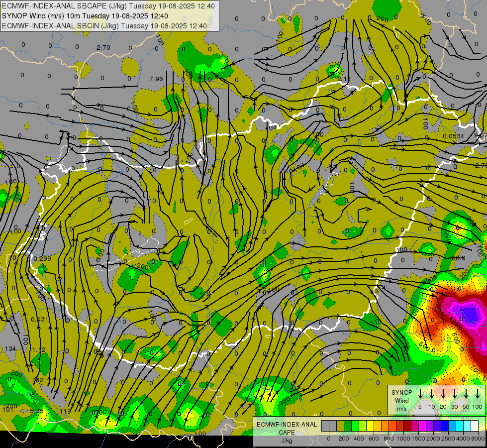
Task: Click the wind legend value 50
Action: coord(466,407)
